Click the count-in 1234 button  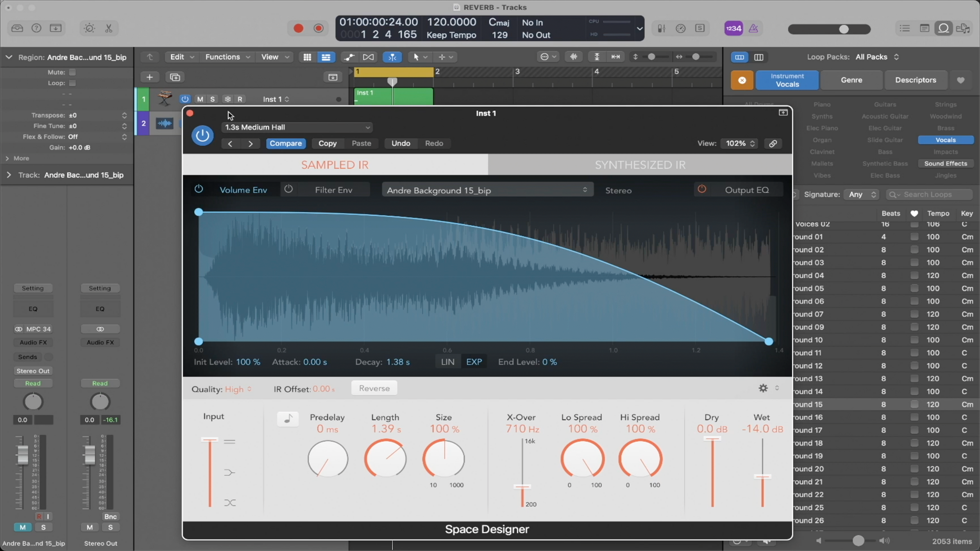pos(733,28)
